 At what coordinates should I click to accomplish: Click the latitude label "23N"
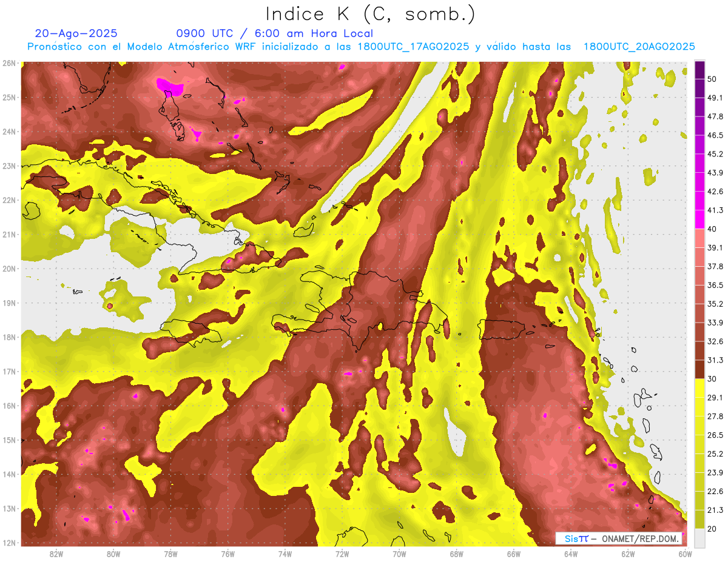pyautogui.click(x=9, y=166)
